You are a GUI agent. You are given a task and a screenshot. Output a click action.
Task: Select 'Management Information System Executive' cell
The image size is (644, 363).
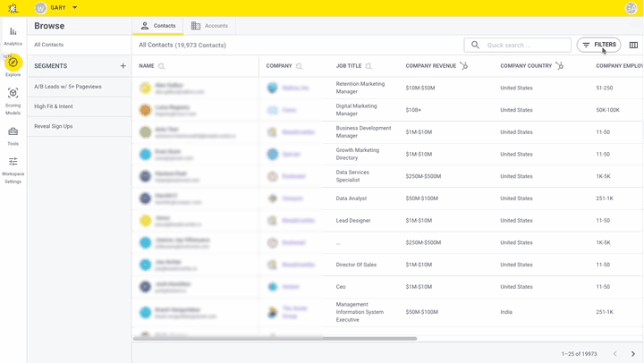pos(360,312)
